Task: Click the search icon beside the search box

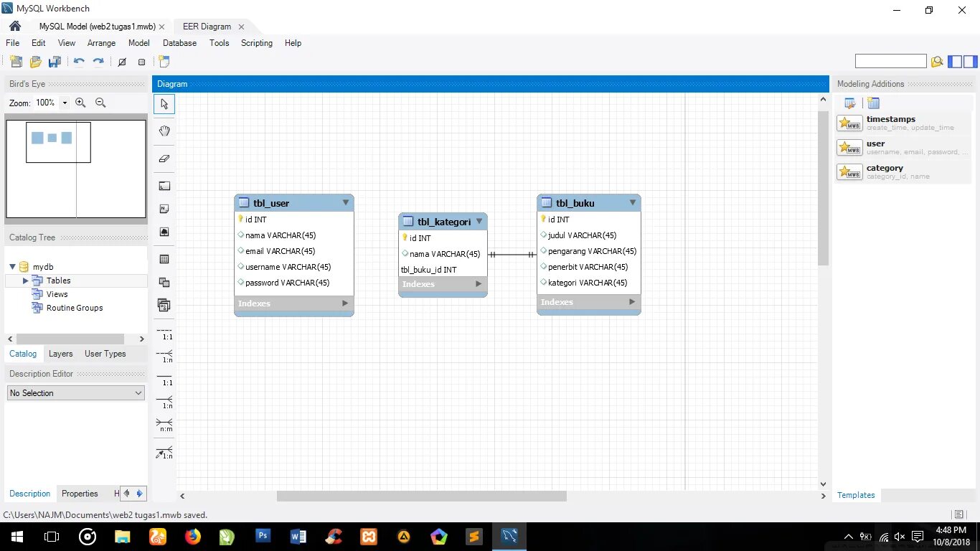Action: [x=937, y=62]
